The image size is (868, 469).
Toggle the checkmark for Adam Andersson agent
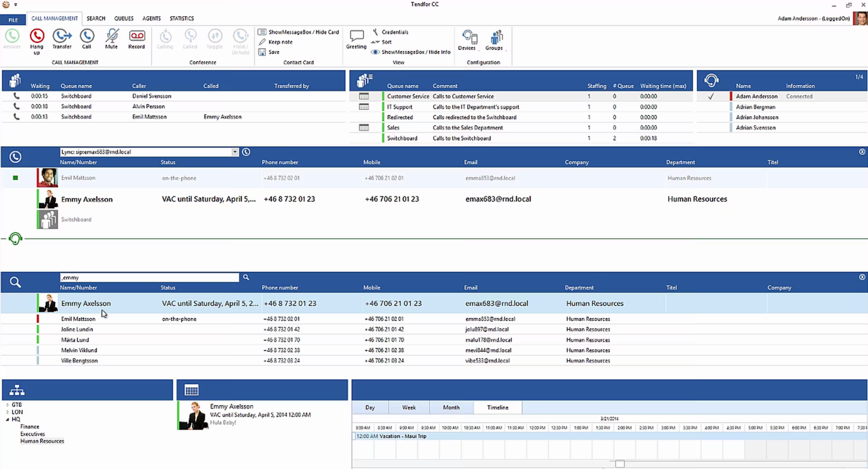pos(711,96)
